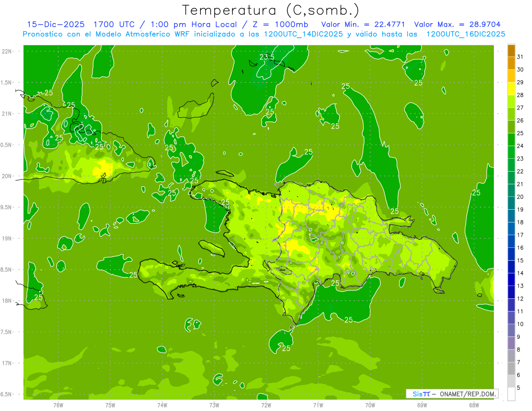Viewport: 532px width, 411px height.
Task: Click the '69W' longitude label
Action: pos(422,405)
